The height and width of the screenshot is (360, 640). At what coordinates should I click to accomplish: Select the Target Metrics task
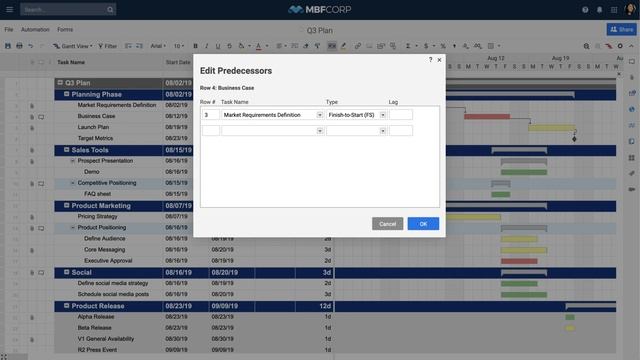(x=95, y=138)
